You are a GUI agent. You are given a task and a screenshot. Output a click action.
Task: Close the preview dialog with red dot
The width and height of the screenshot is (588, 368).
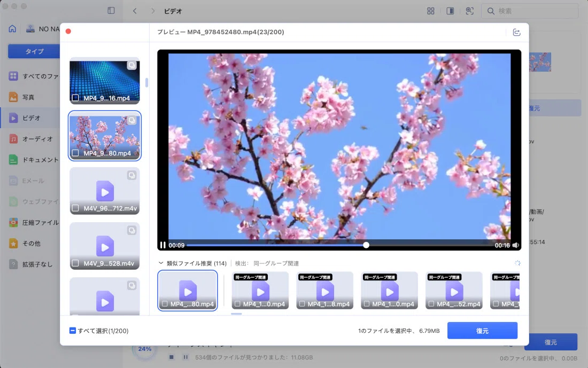tap(68, 31)
